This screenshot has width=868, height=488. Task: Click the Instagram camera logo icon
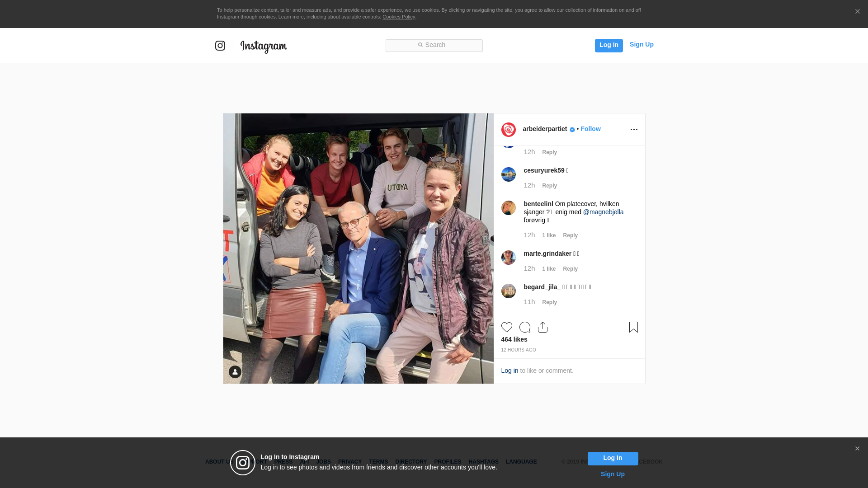point(220,46)
